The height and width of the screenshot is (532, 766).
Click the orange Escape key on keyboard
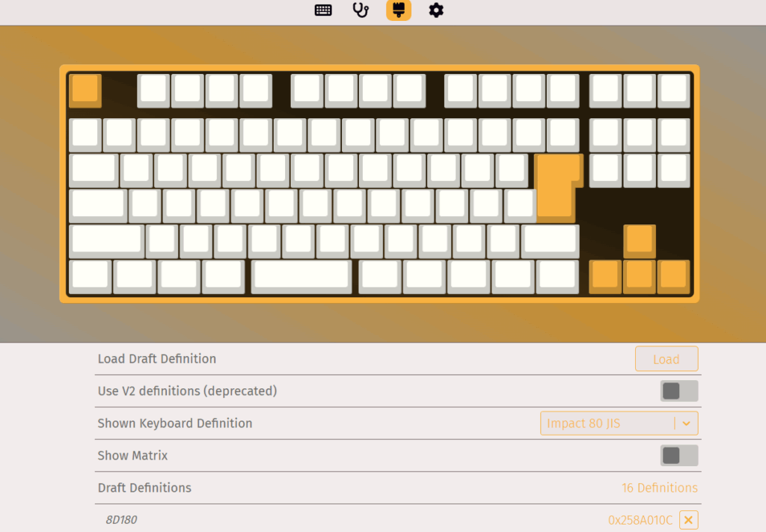[85, 89]
